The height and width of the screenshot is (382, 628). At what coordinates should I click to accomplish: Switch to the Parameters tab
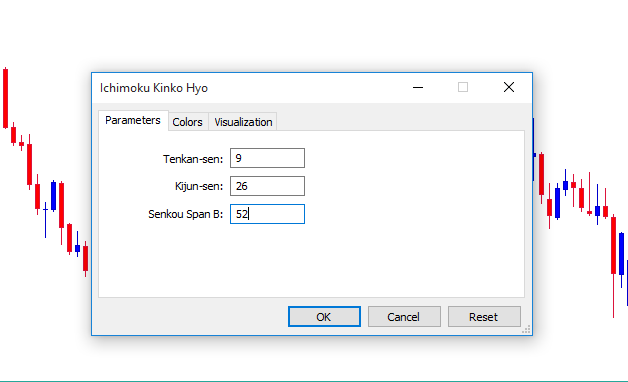coord(133,120)
